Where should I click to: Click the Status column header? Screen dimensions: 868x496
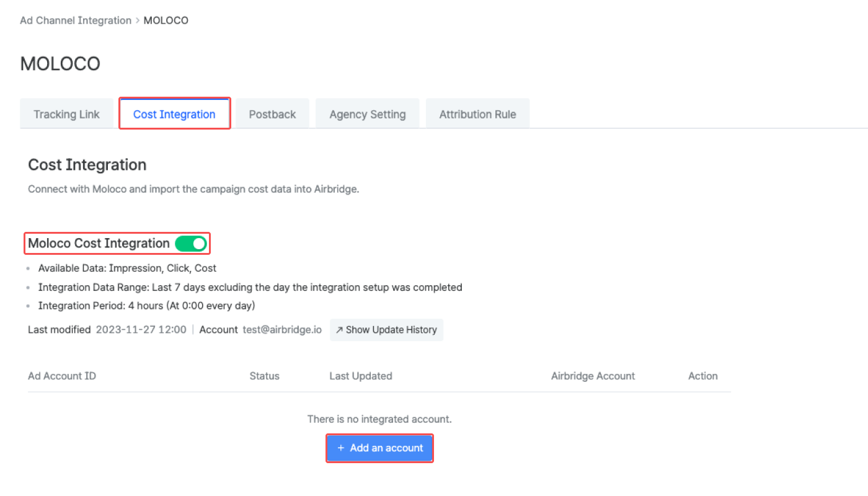(265, 376)
